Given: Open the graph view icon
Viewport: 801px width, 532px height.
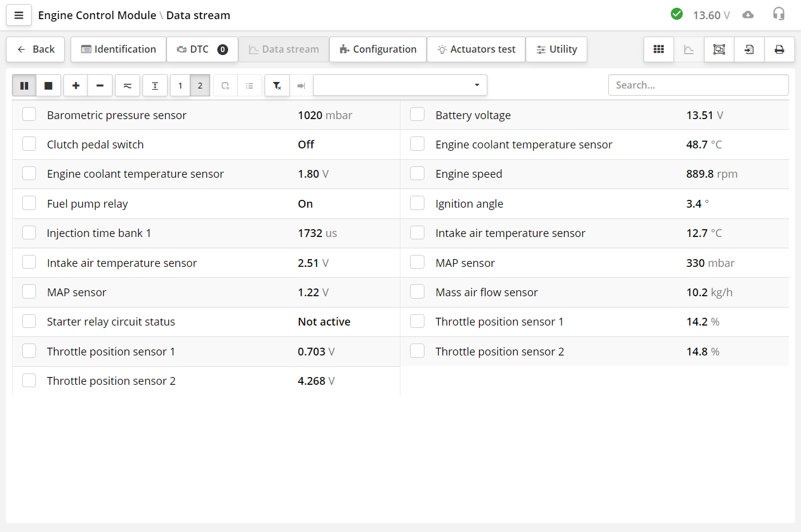Looking at the screenshot, I should point(688,49).
